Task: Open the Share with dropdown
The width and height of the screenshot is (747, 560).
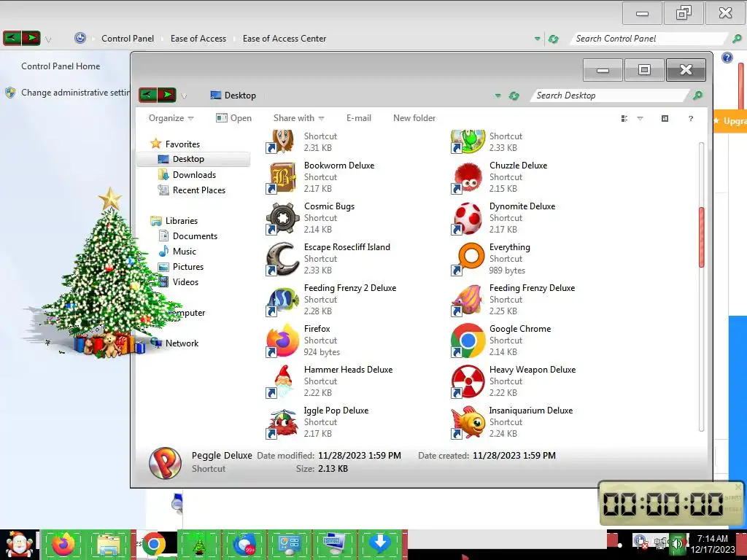Action: [x=298, y=118]
